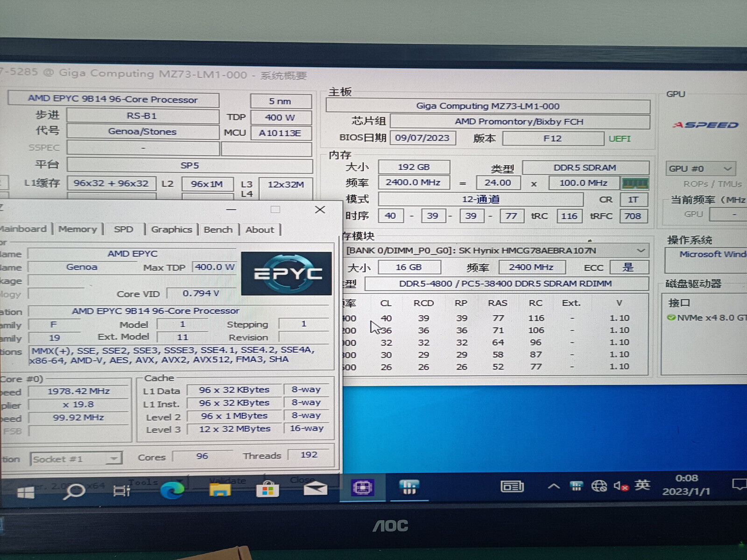
Task: Launch Microsoft Edge from the taskbar
Action: coord(172,490)
